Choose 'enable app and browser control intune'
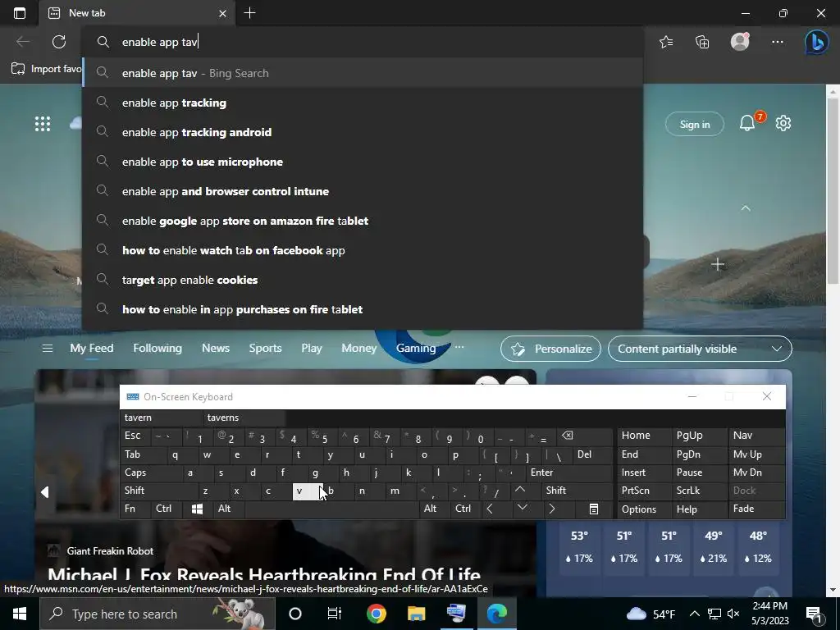This screenshot has height=630, width=840. coord(363,191)
